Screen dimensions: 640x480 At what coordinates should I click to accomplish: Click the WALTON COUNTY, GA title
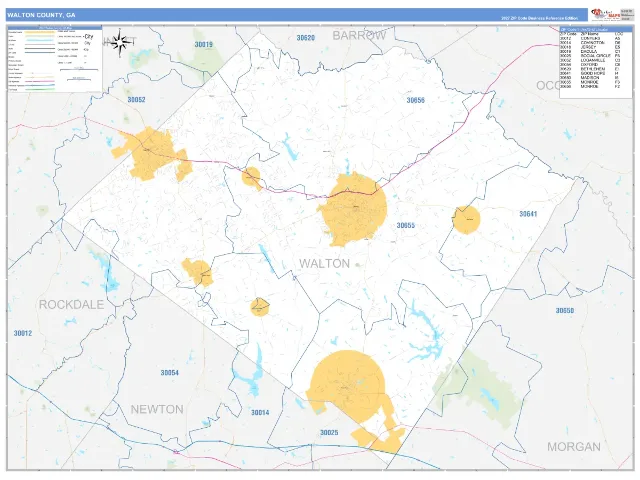pos(41,15)
